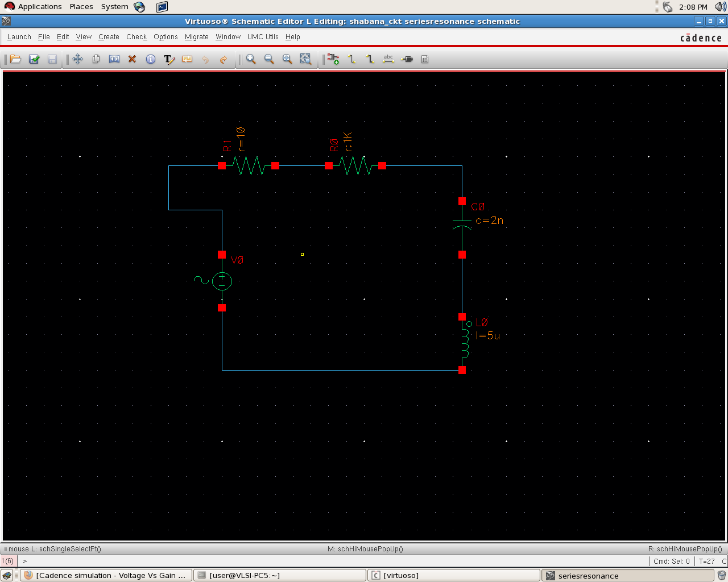Image resolution: width=728 pixels, height=582 pixels.
Task: Open the Launch menu
Action: point(19,37)
